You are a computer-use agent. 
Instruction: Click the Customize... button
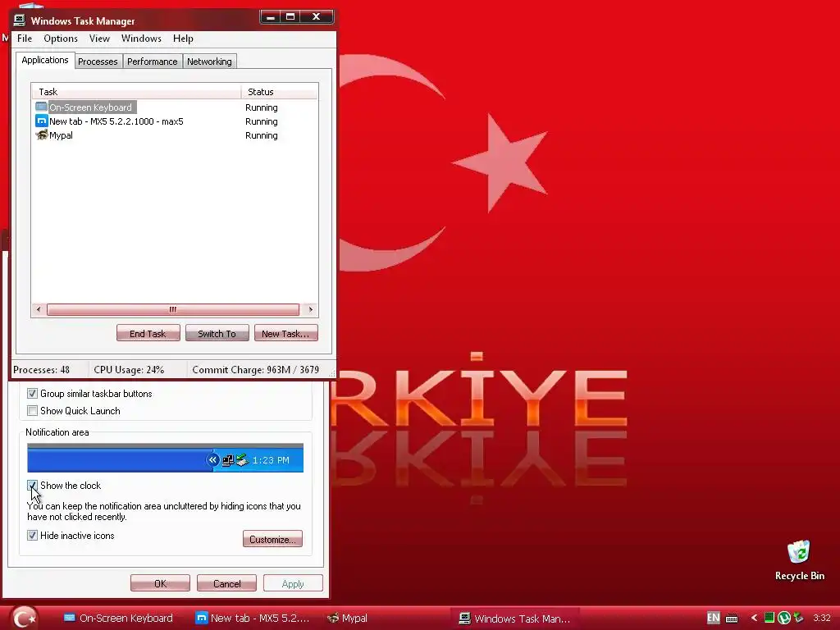pyautogui.click(x=272, y=539)
